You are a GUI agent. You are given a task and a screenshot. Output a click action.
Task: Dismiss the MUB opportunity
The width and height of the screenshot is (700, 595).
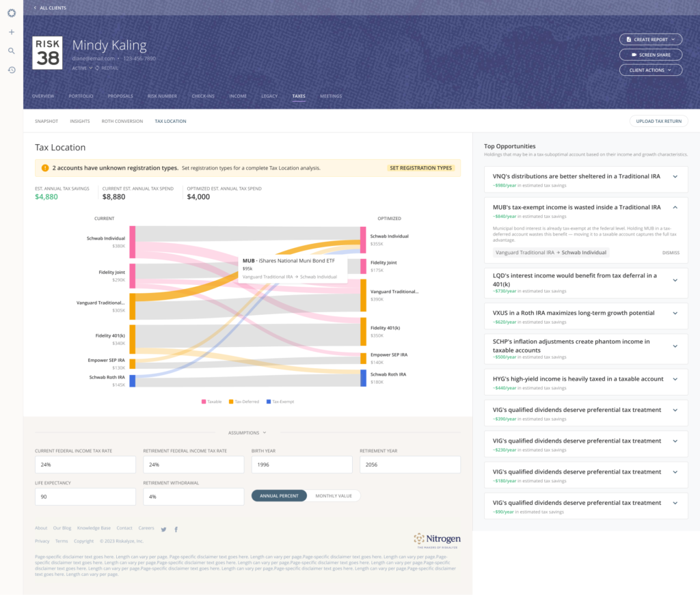point(671,253)
